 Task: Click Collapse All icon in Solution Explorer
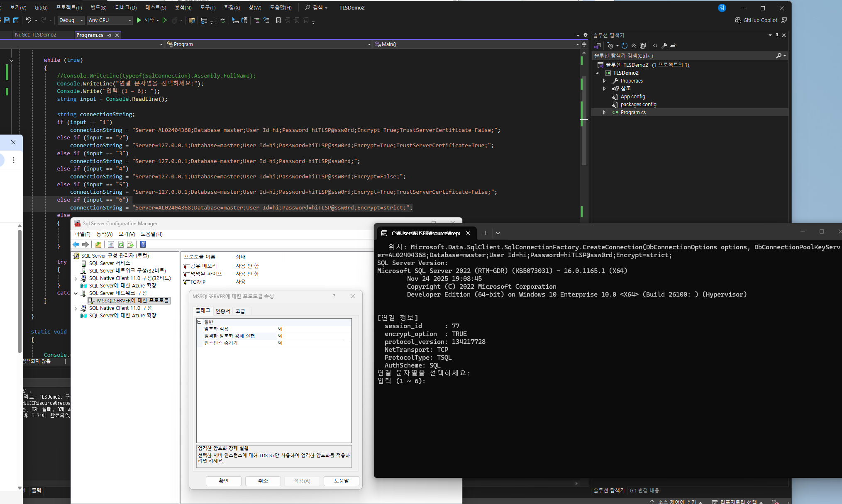pos(634,46)
